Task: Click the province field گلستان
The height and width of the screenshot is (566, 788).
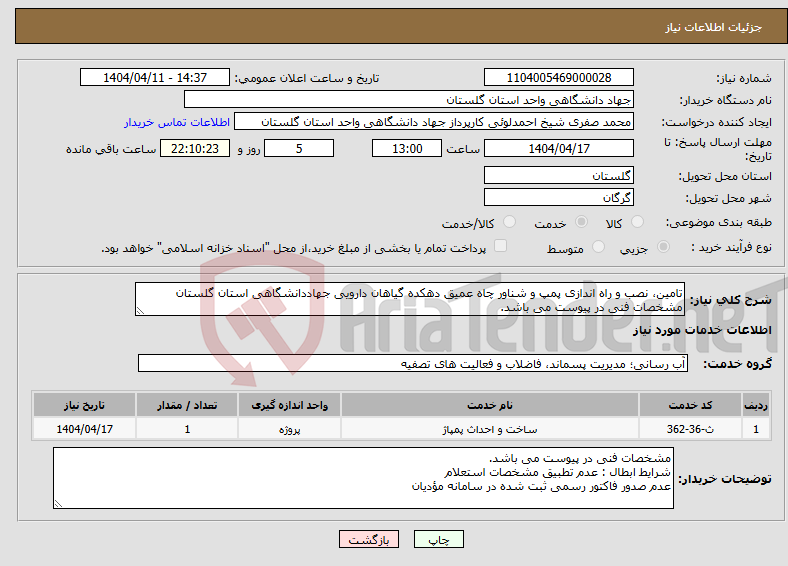Action: [558, 175]
